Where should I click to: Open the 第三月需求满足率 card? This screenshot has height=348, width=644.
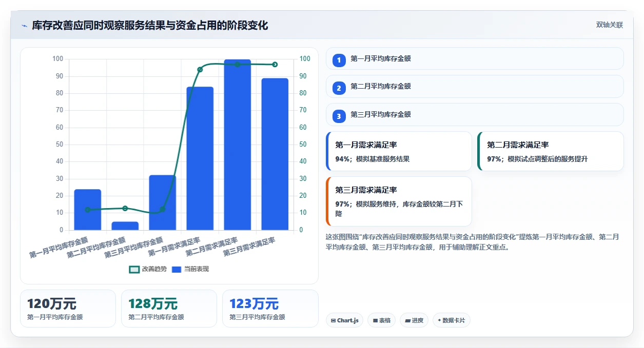[x=399, y=201]
